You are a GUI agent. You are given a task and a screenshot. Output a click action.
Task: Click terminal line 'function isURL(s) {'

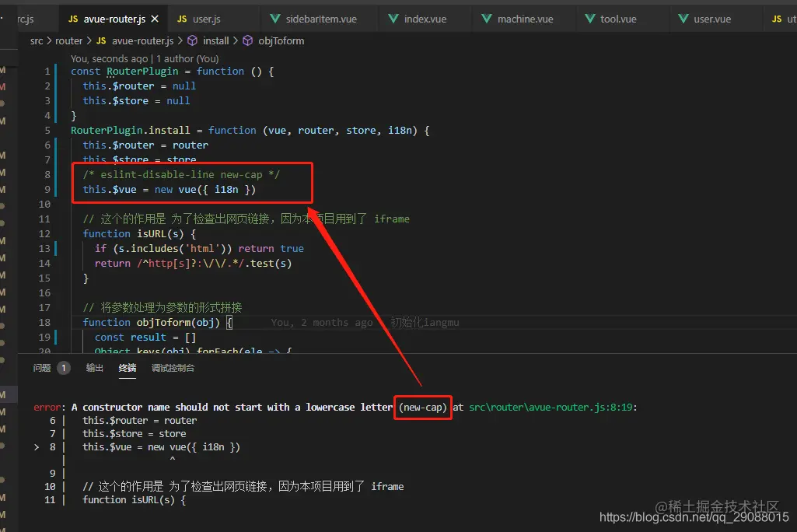(135, 499)
